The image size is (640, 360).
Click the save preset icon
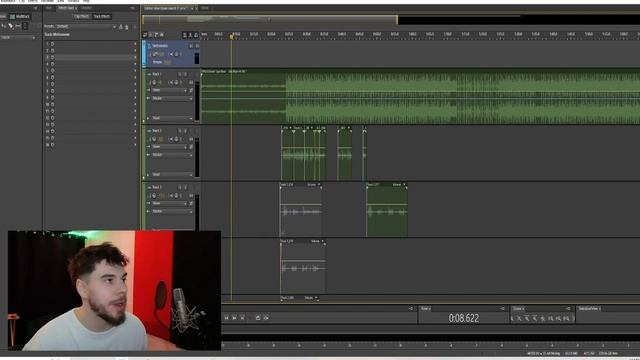(x=120, y=27)
